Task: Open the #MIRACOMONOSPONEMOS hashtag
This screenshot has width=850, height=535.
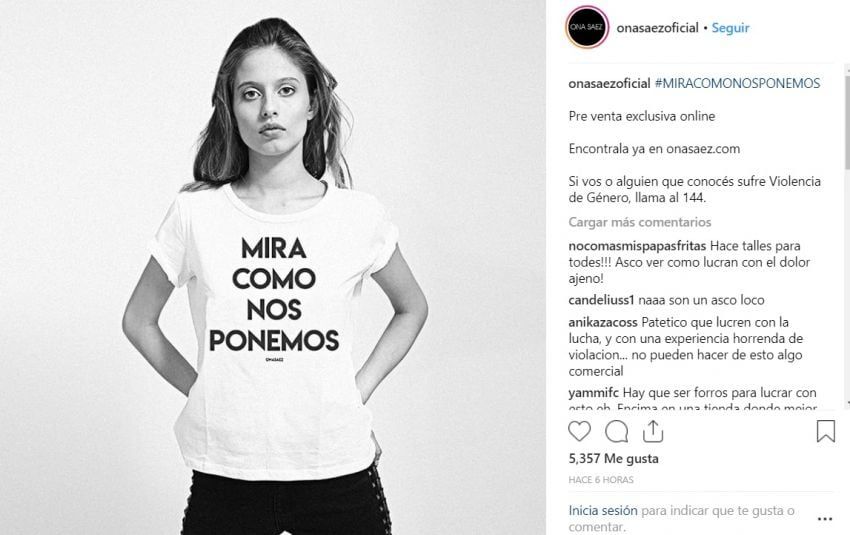Action: pyautogui.click(x=737, y=83)
